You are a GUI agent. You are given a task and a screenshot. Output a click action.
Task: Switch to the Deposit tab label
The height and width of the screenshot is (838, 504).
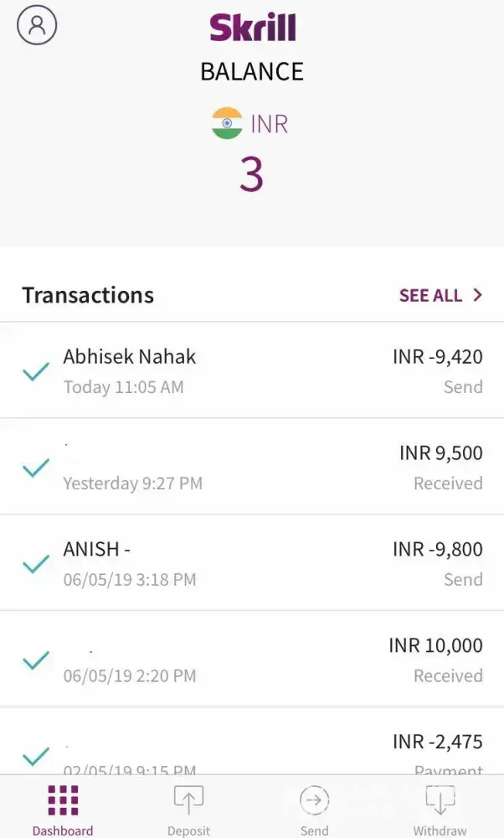coord(188,830)
